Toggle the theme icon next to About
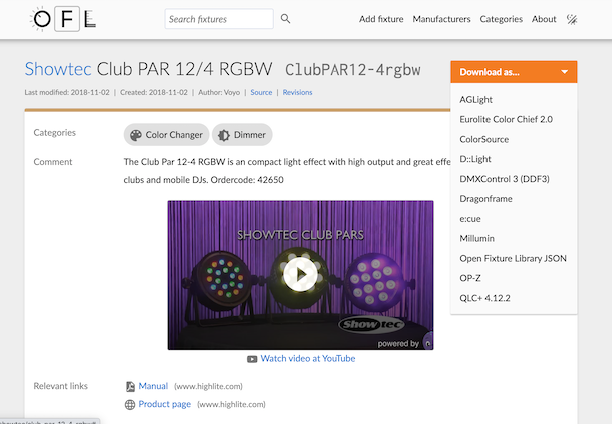 coord(572,19)
